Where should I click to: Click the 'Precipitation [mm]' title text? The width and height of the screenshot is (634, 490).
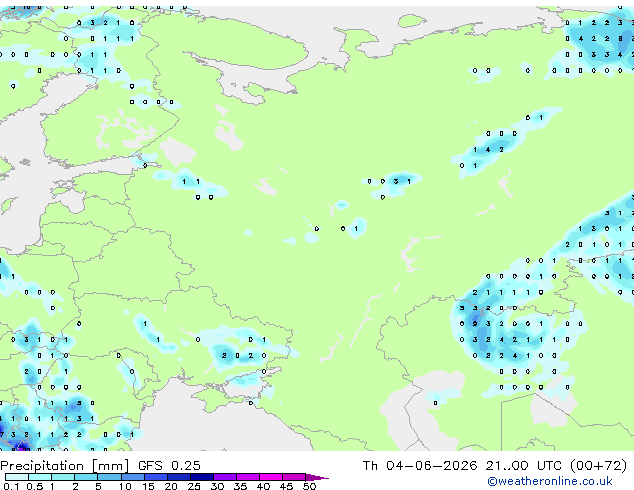coord(65,466)
